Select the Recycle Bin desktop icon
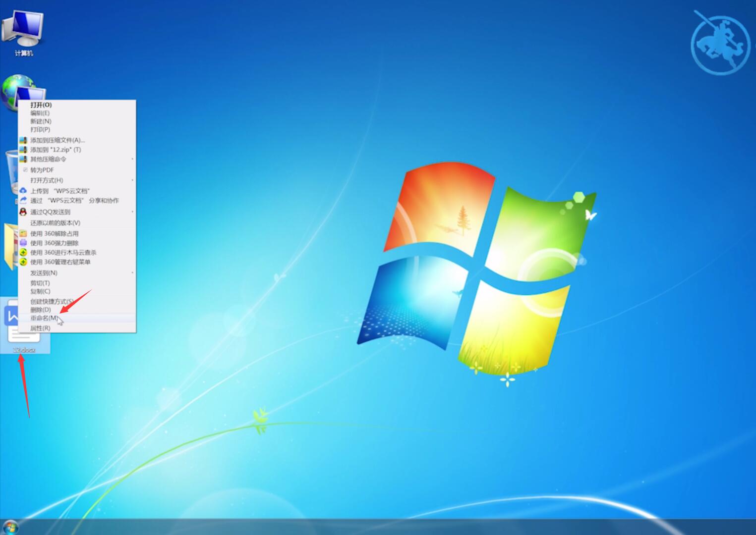The image size is (756, 535). click(x=11, y=173)
